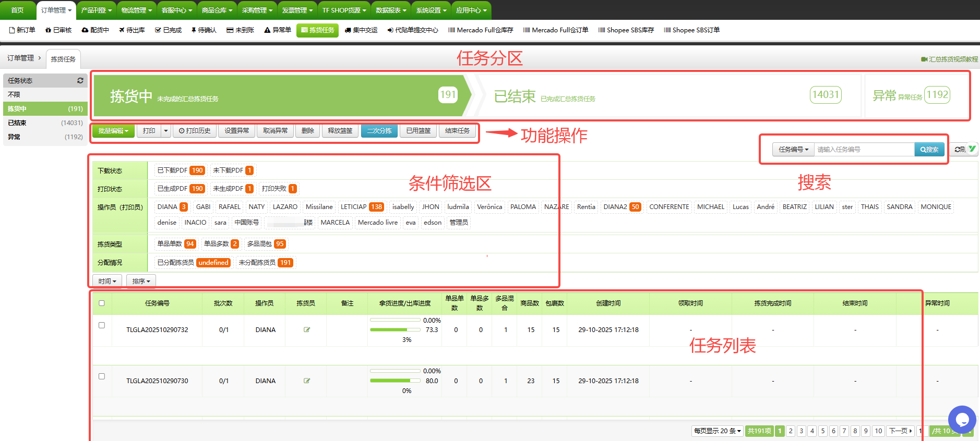The height and width of the screenshot is (441, 980).
Task: Click the refresh button beside search
Action: tap(963, 149)
